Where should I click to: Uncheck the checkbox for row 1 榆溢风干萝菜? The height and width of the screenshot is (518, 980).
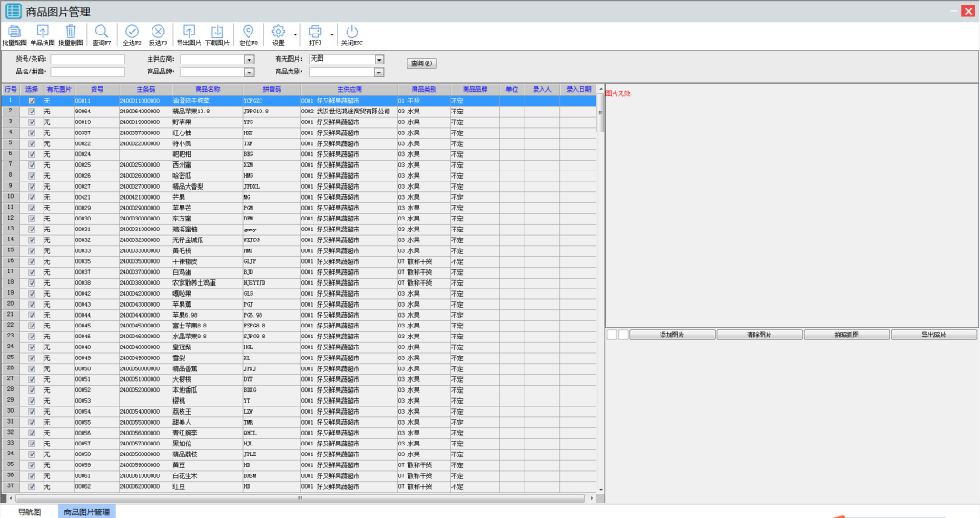tap(32, 101)
